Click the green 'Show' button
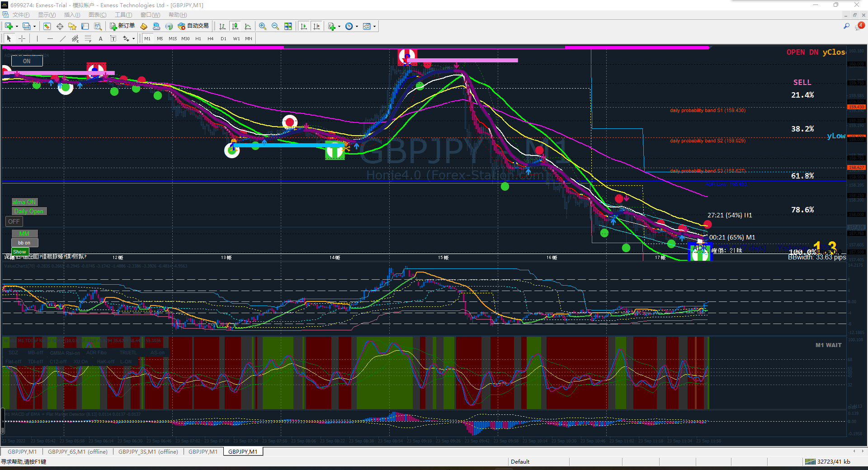Viewport: 868px width, 470px height. click(x=19, y=252)
